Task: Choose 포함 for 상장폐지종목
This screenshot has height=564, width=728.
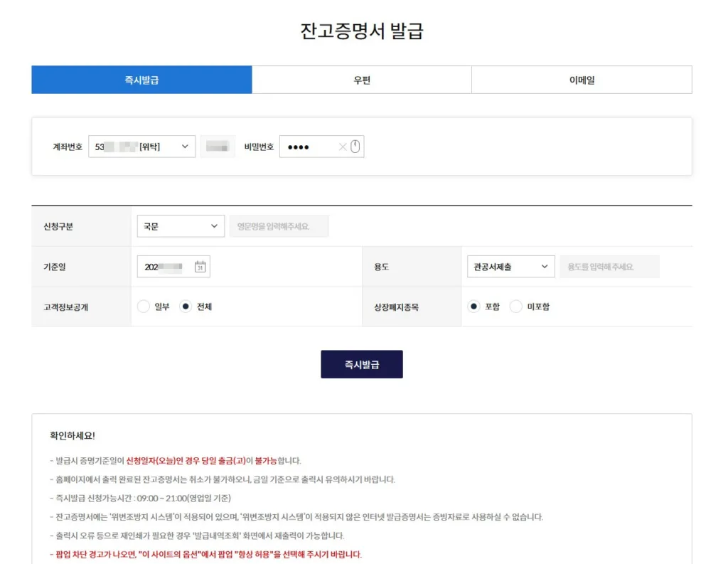Action: (x=474, y=307)
